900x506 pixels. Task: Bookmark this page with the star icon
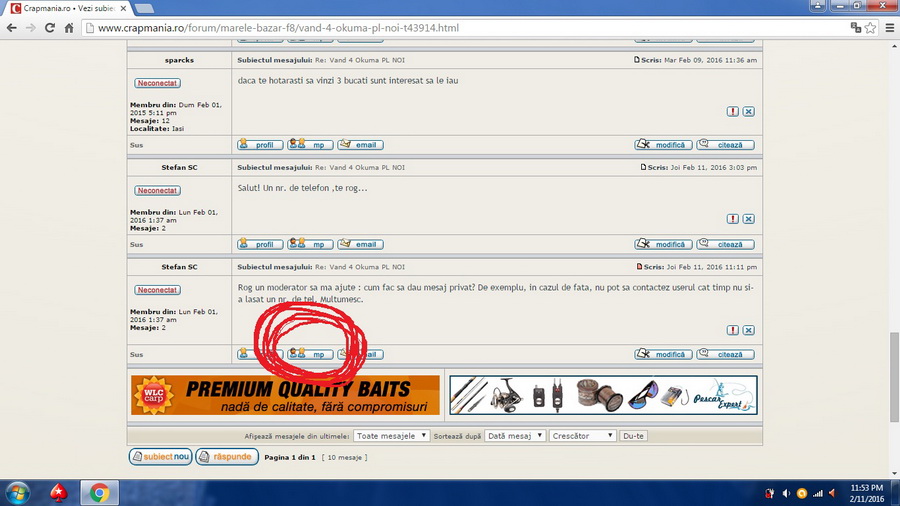click(871, 28)
